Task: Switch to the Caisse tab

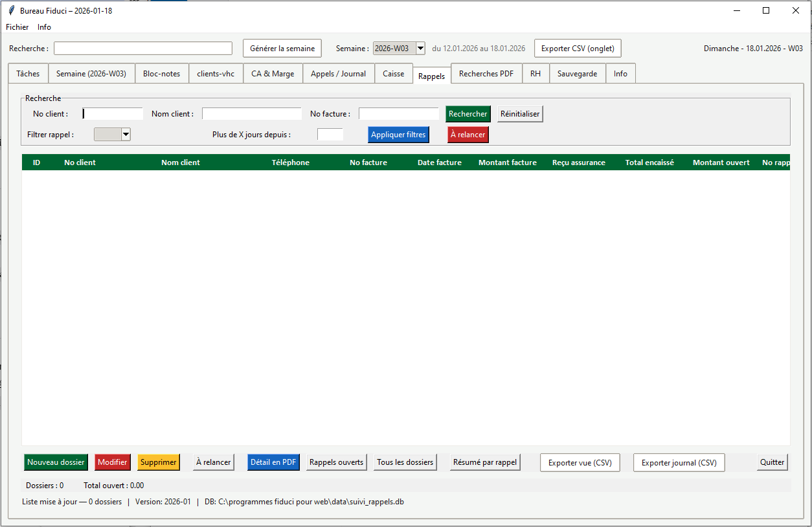Action: pyautogui.click(x=394, y=73)
